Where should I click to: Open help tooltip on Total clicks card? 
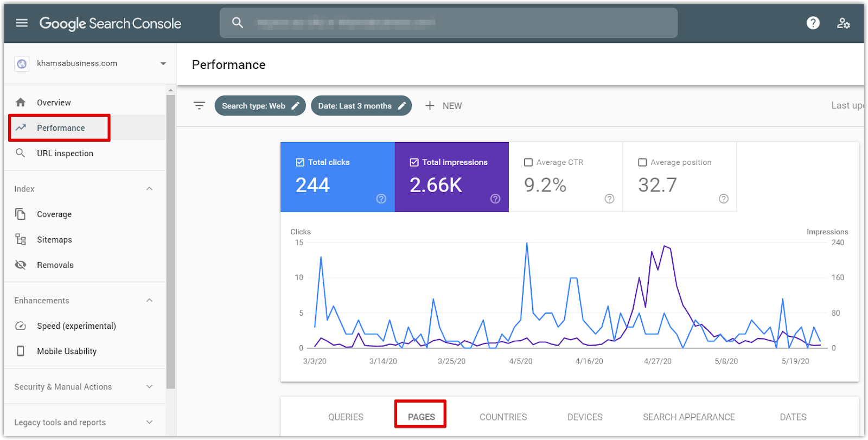pyautogui.click(x=381, y=199)
